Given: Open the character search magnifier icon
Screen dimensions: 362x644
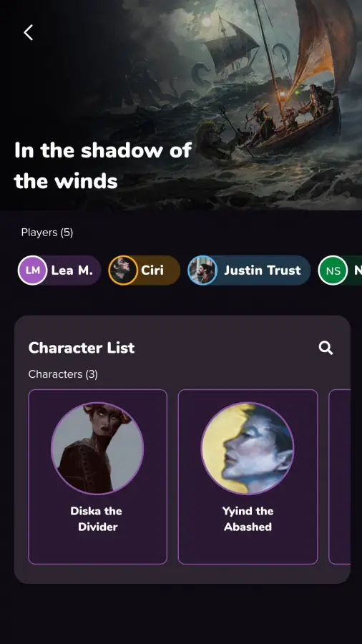Looking at the screenshot, I should 326,348.
